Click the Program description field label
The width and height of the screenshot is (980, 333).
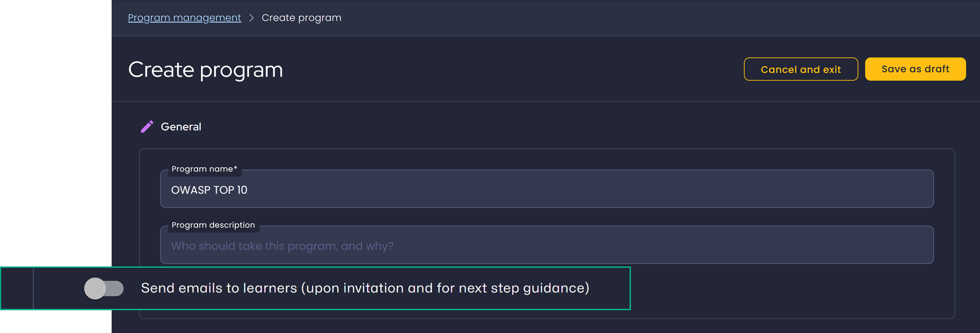(x=213, y=225)
